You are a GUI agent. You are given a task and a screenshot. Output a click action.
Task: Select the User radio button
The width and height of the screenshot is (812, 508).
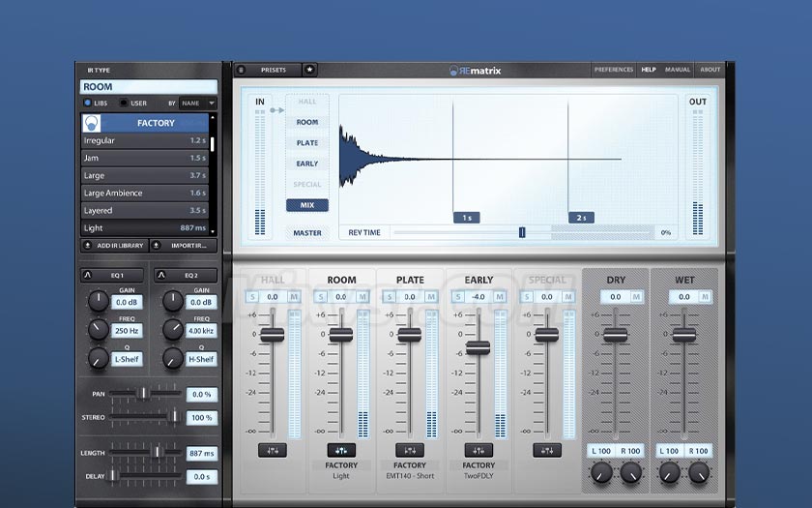point(123,103)
